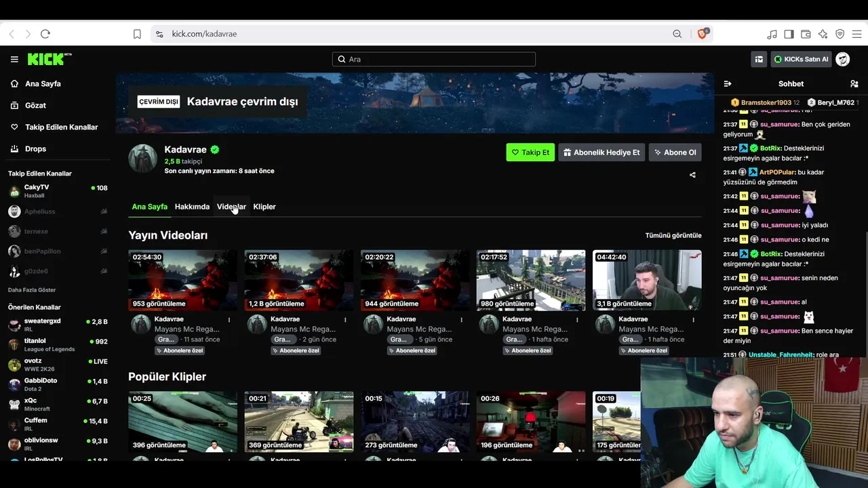Click the KICKs Satın Al button
Image resolution: width=868 pixels, height=488 pixels.
tap(801, 60)
